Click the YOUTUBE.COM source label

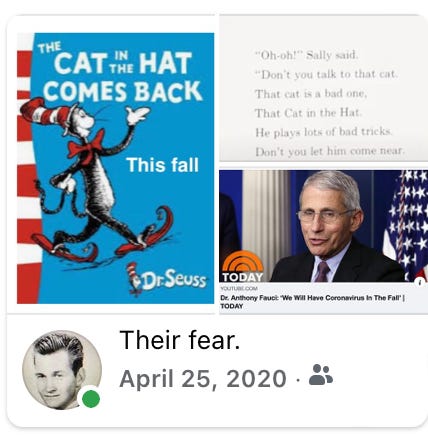click(x=238, y=288)
